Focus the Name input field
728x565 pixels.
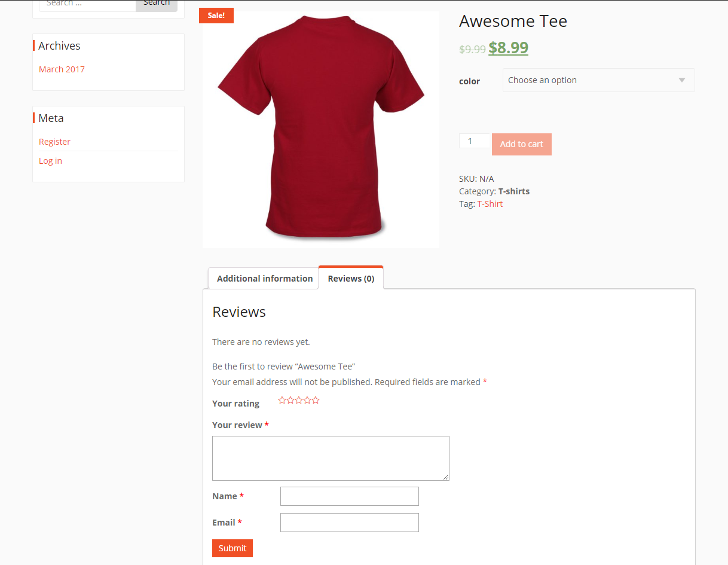pyautogui.click(x=350, y=496)
